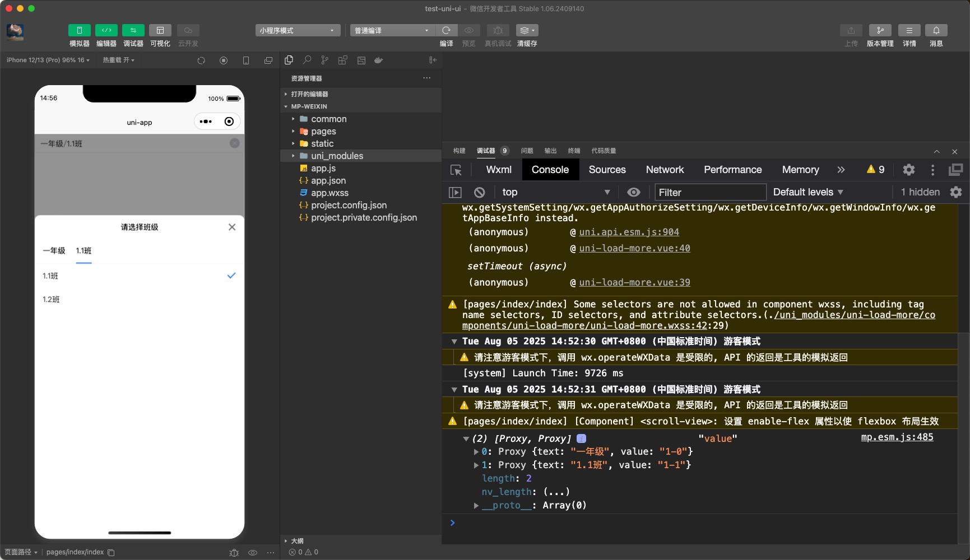Open the extensions blocks icon in the editor sidebar
The height and width of the screenshot is (560, 970).
[x=343, y=60]
